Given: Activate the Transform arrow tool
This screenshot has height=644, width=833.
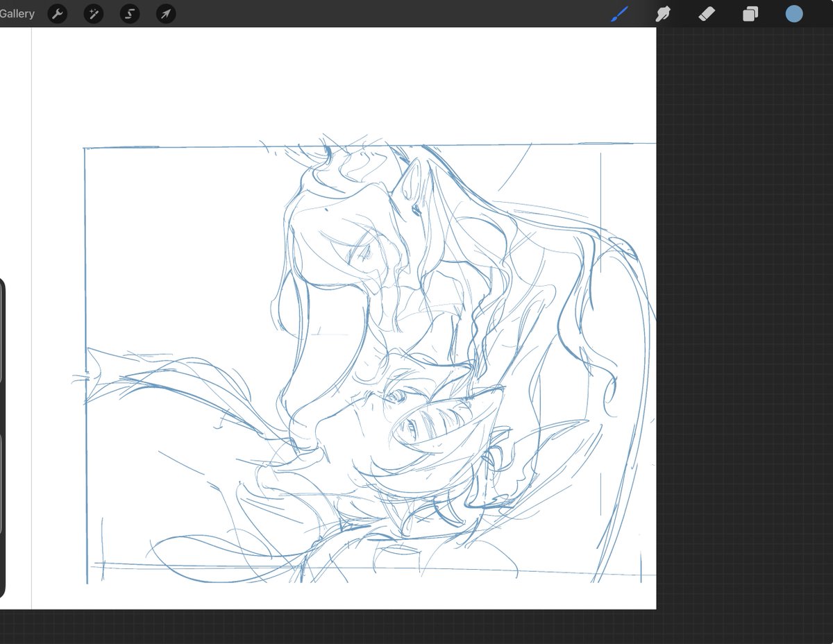Looking at the screenshot, I should (166, 14).
